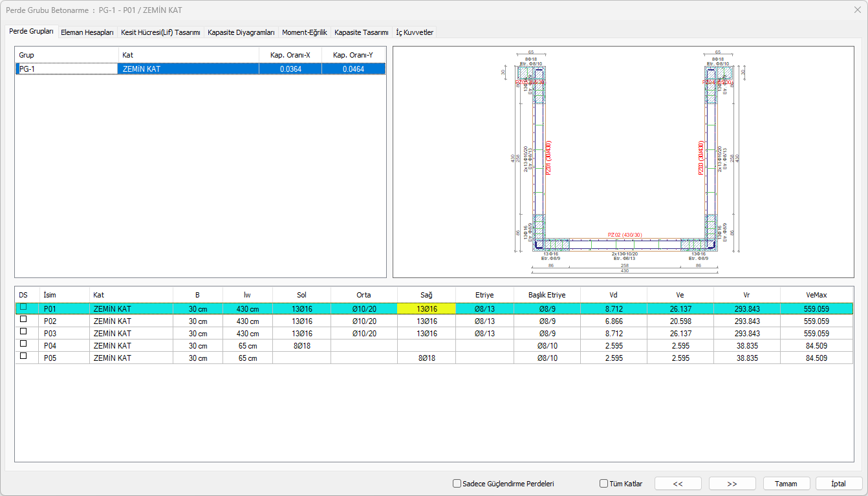This screenshot has height=496, width=868.
Task: Cancel using the İptal button
Action: (x=839, y=484)
